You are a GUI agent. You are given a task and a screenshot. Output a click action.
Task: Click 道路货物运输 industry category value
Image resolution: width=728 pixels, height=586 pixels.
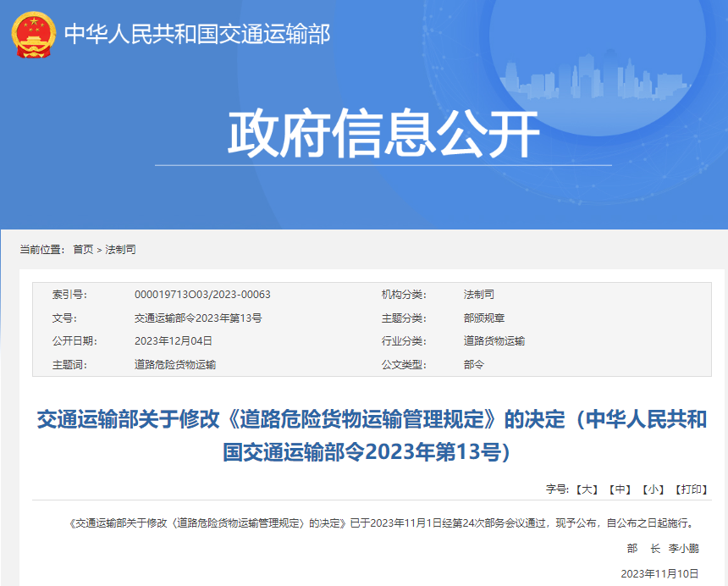click(494, 341)
